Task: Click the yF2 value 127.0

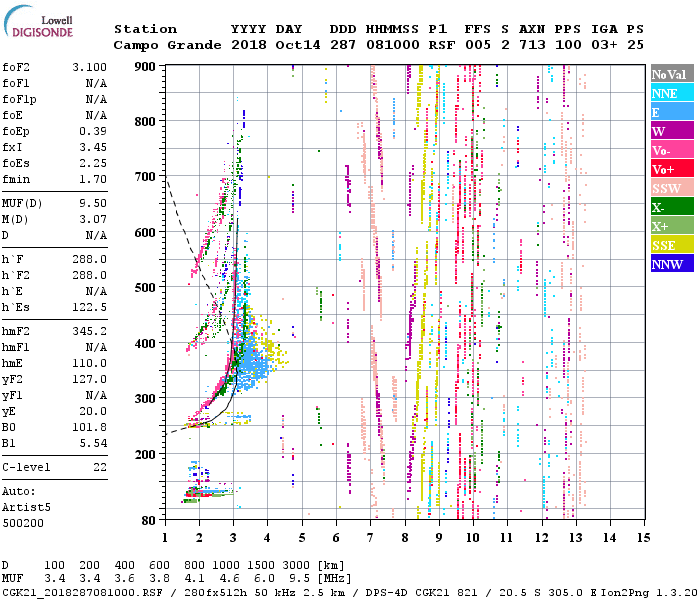Action: pos(89,379)
